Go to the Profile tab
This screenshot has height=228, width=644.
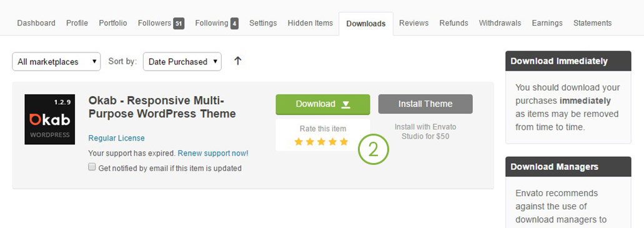pyautogui.click(x=77, y=23)
